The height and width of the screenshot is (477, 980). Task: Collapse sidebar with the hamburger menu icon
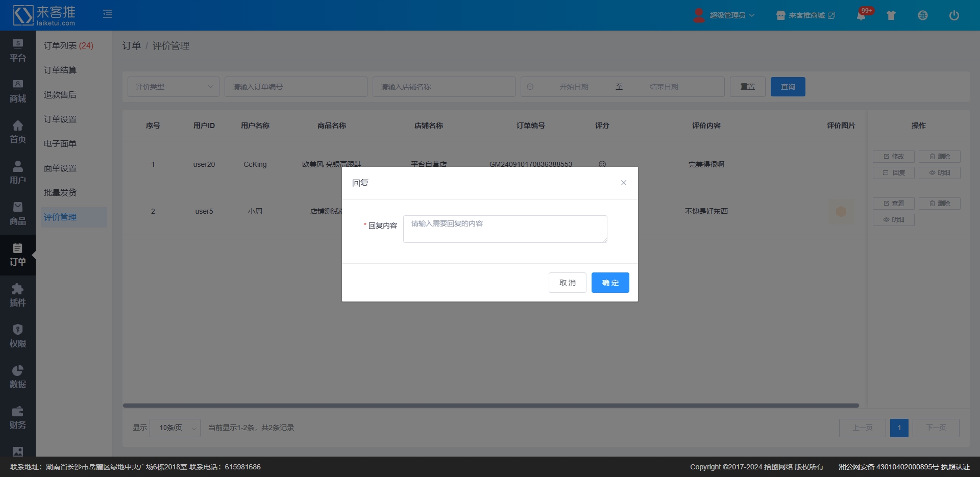coord(108,14)
